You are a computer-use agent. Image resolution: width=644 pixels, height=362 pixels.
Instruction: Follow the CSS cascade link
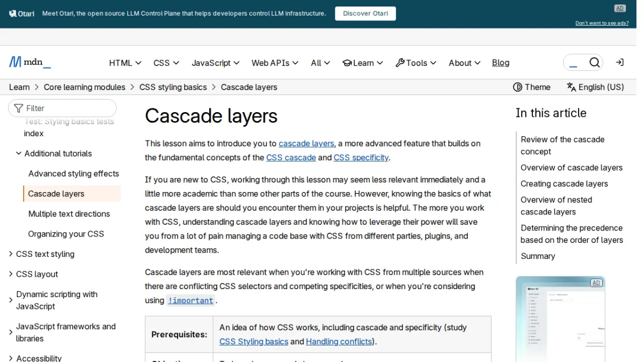291,158
